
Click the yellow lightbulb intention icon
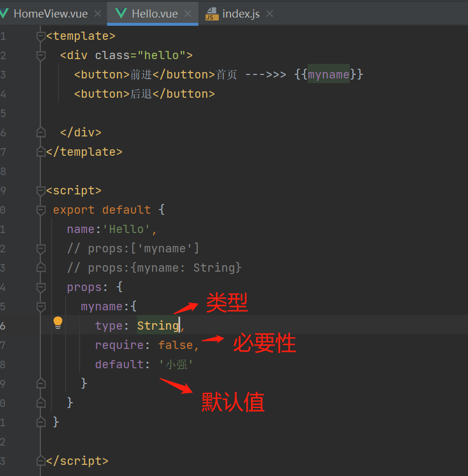coord(58,323)
